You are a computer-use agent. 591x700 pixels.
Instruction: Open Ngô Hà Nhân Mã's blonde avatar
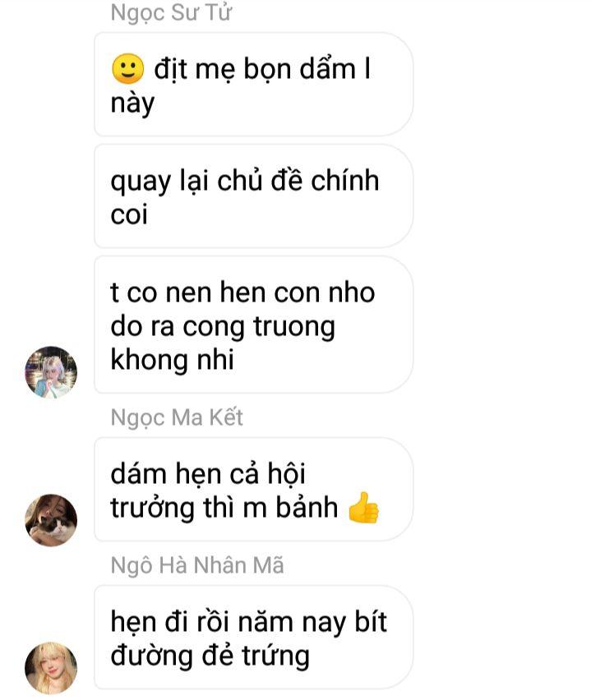click(x=51, y=668)
